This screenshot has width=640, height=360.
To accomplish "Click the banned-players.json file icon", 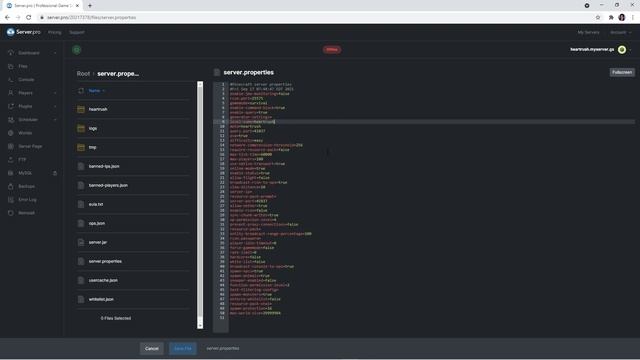I will (81, 185).
